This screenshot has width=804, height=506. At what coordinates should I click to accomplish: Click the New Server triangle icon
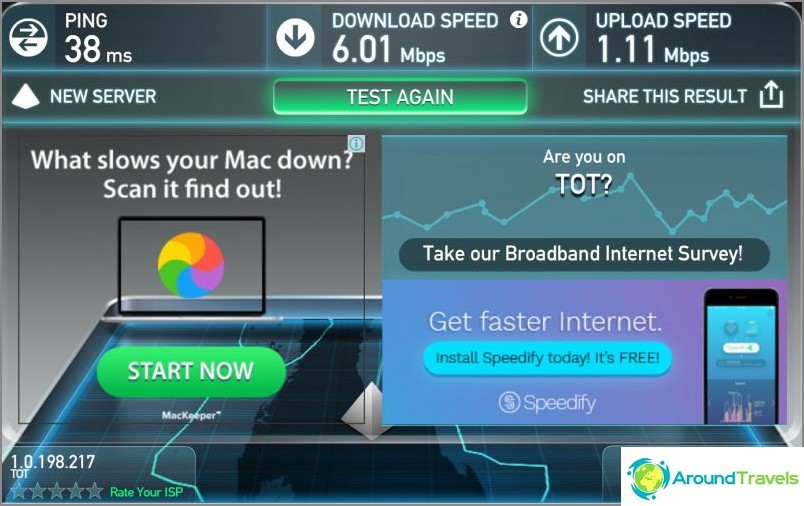pos(26,96)
